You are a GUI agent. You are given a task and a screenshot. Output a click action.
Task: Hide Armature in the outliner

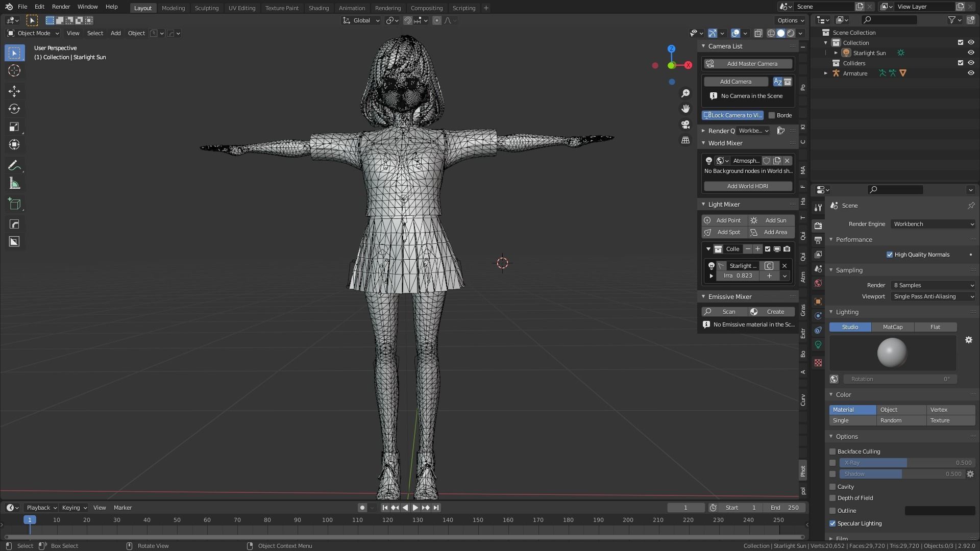[971, 73]
